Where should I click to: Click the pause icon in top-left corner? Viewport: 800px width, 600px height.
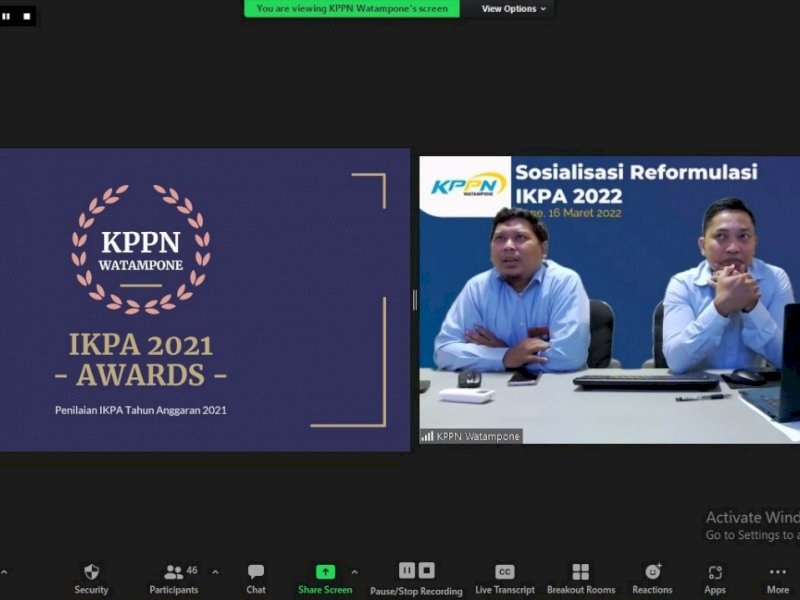tap(7, 16)
